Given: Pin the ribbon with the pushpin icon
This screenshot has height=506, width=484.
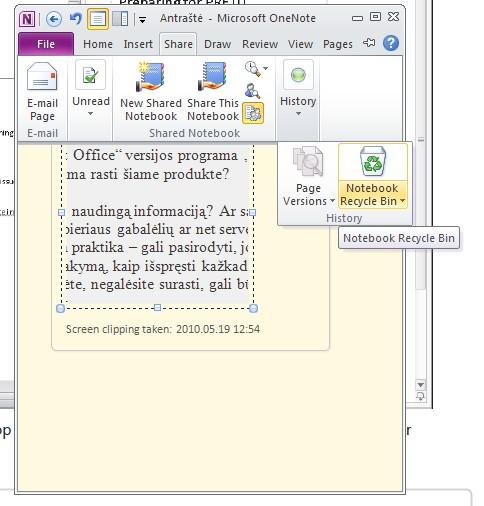Looking at the screenshot, I should point(369,43).
